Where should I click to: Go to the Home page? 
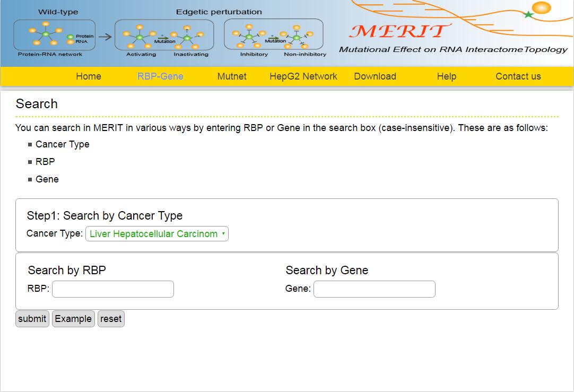click(89, 76)
